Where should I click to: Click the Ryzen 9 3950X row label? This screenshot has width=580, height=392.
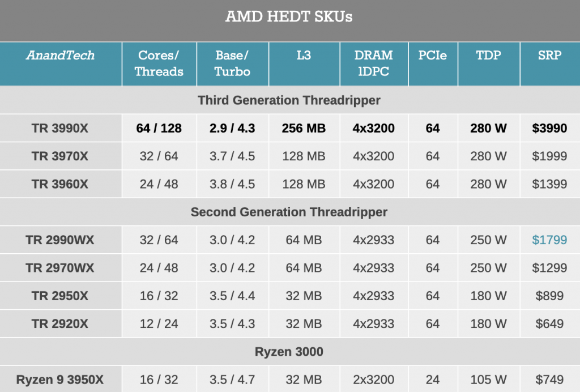(60, 380)
